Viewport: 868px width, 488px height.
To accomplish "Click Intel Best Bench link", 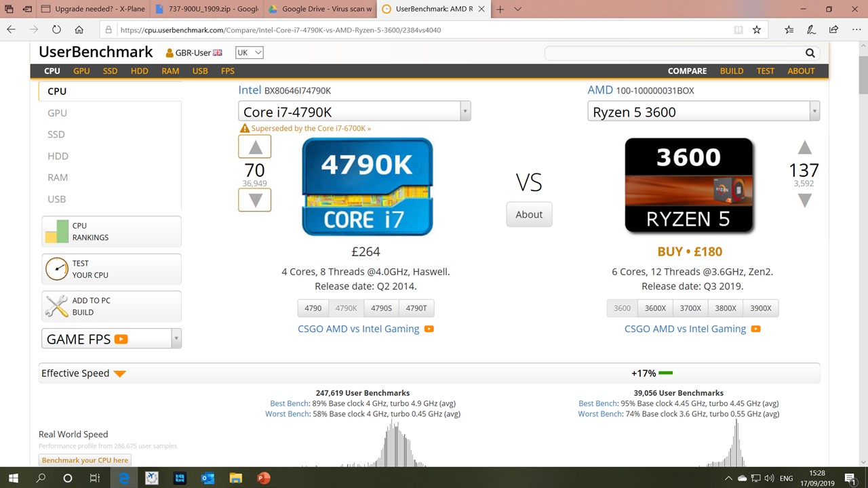I will [290, 403].
